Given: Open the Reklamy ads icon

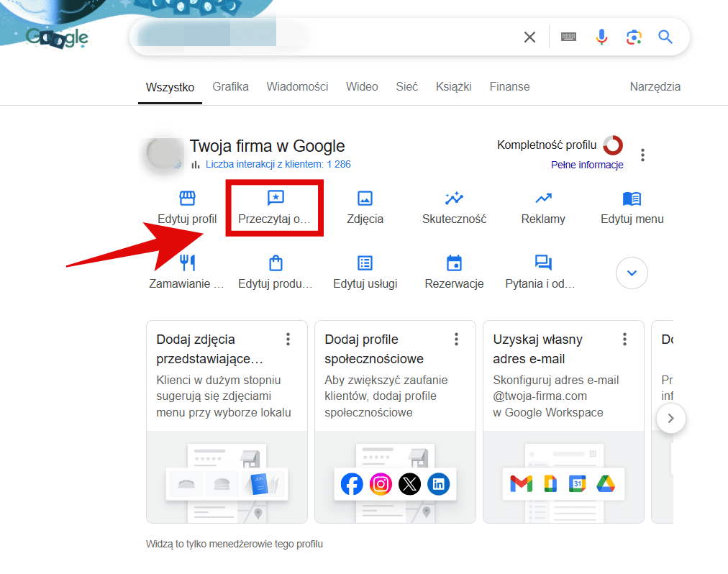Looking at the screenshot, I should [x=543, y=199].
